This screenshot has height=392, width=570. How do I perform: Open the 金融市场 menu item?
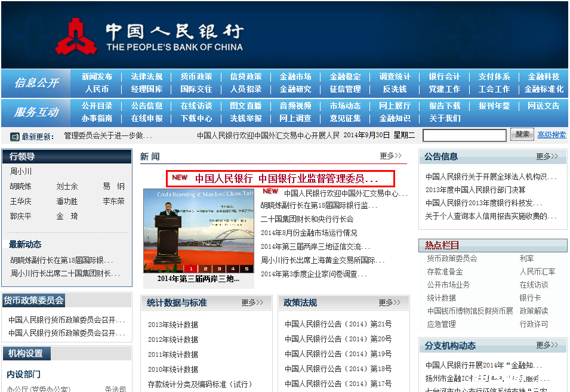[295, 76]
